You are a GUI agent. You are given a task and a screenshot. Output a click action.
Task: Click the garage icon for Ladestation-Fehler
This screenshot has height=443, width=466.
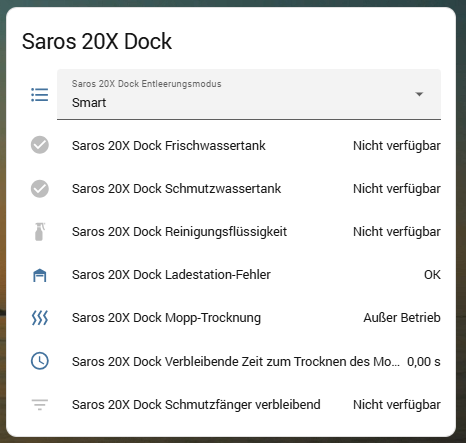[40, 275]
